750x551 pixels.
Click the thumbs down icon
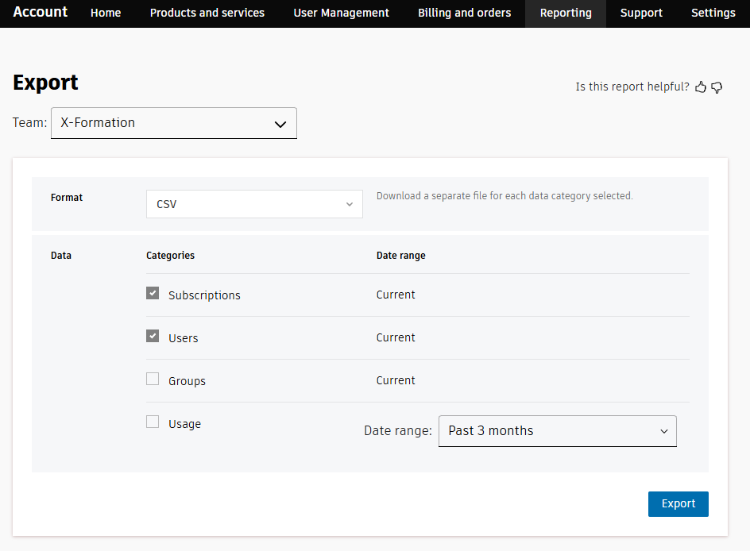click(717, 87)
